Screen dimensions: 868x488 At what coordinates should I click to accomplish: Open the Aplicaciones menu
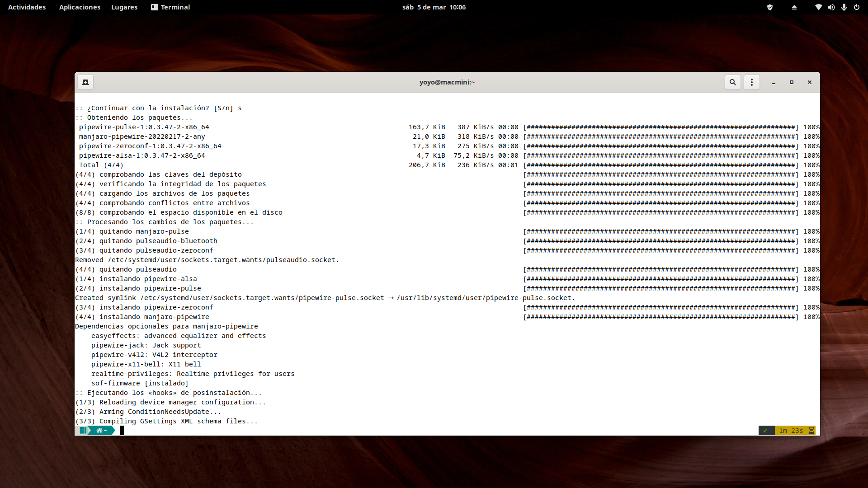point(80,7)
